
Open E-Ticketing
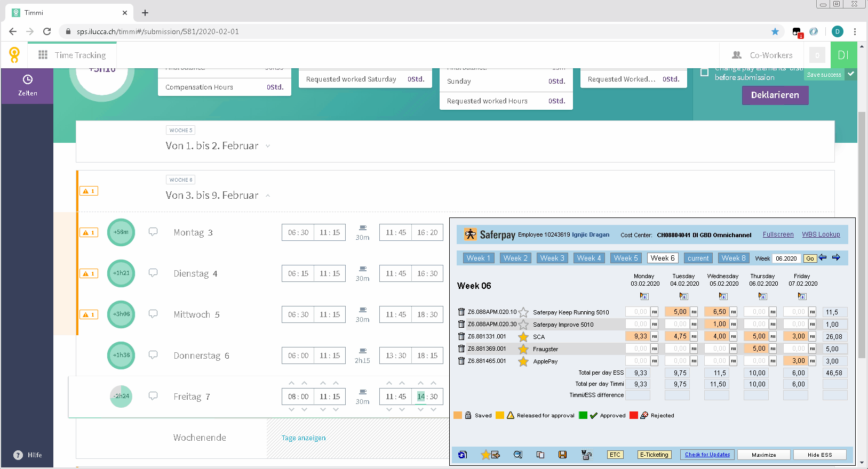pos(654,455)
